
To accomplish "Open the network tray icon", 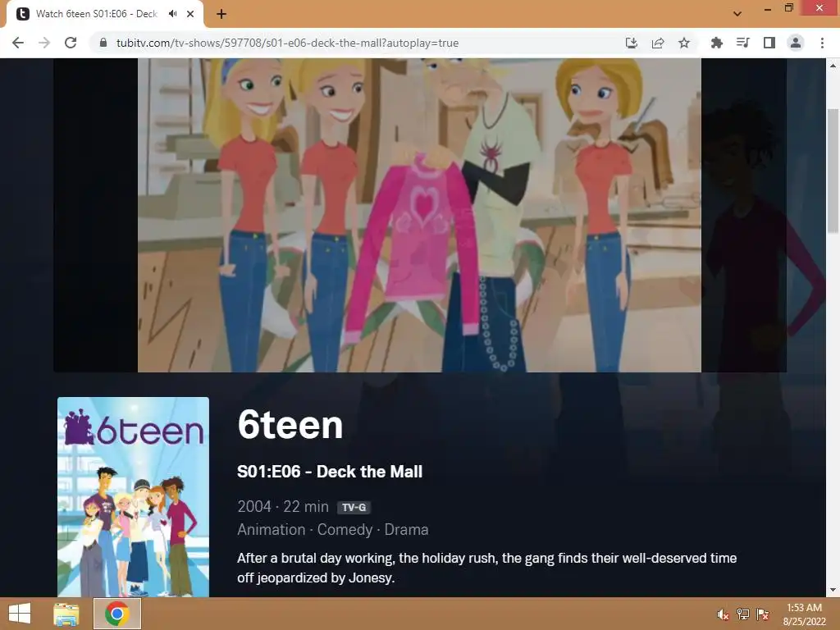I will click(743, 614).
